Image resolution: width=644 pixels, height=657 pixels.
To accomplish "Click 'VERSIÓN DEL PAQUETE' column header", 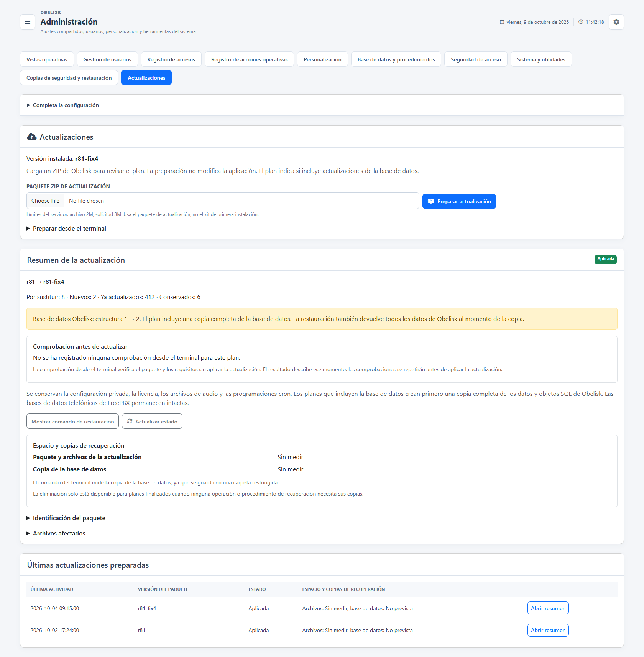I will (x=163, y=589).
